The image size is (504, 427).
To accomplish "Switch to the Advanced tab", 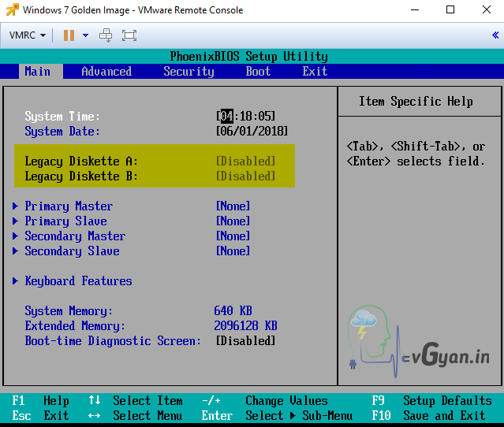I will [x=106, y=71].
